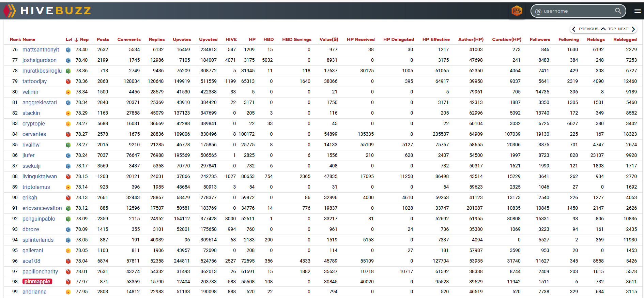Click level badge for erikah
Viewport: 644px width, 298px height.
click(68, 198)
